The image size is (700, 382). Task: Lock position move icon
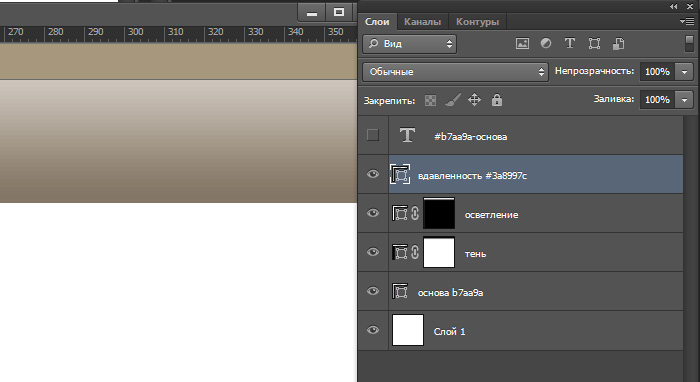(474, 100)
